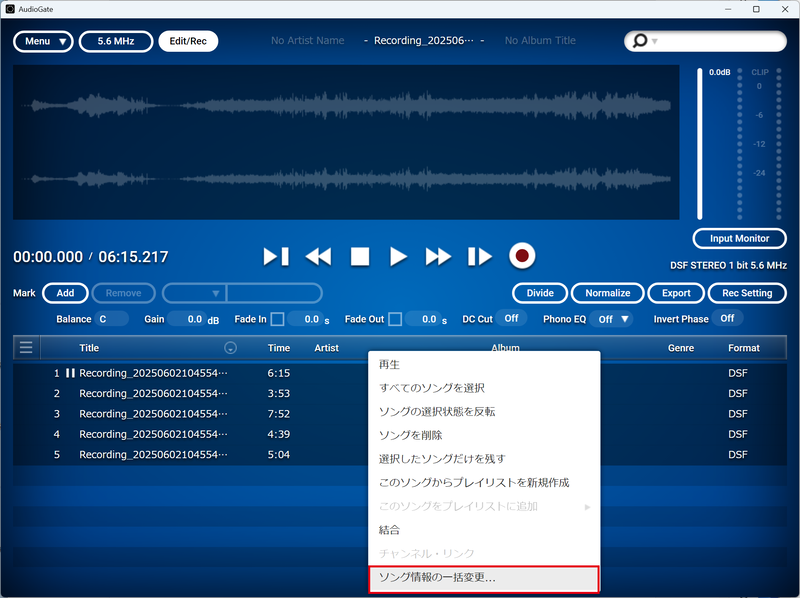Click the Fast Forward icon
The height and width of the screenshot is (598, 800).
[438, 256]
